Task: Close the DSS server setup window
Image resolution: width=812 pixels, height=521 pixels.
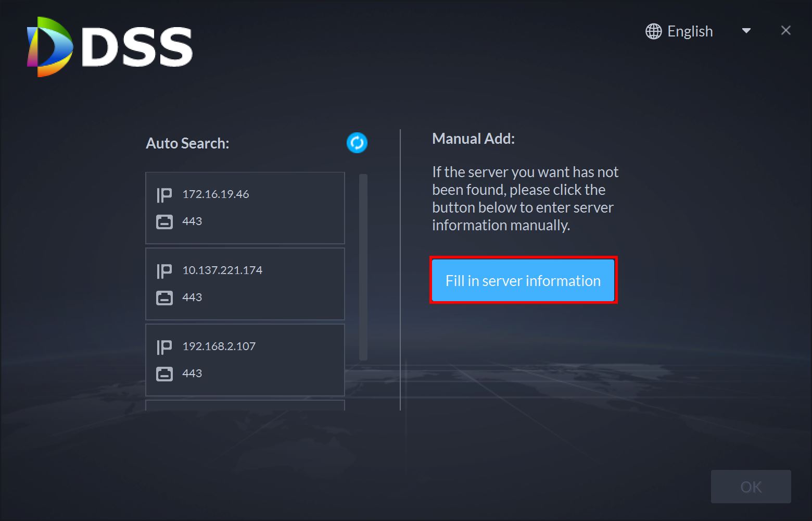Action: point(785,31)
